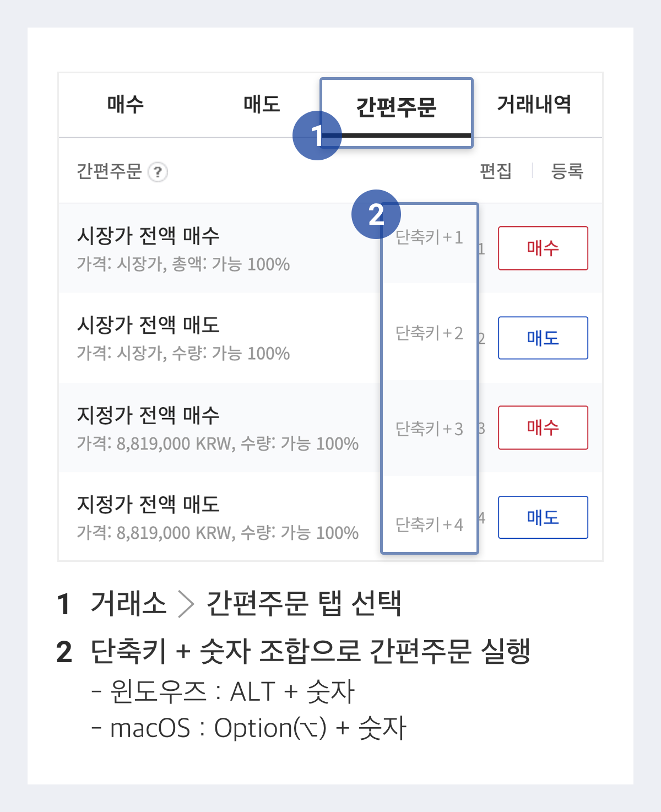
Task: Click 매도 button for 지정가 전액 매도
Action: [x=543, y=517]
